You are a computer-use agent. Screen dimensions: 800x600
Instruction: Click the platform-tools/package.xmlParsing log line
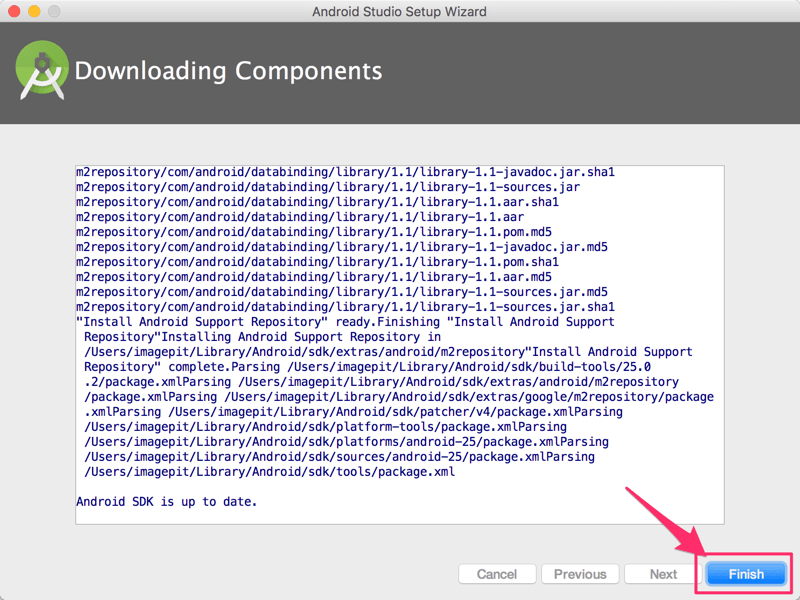point(326,427)
